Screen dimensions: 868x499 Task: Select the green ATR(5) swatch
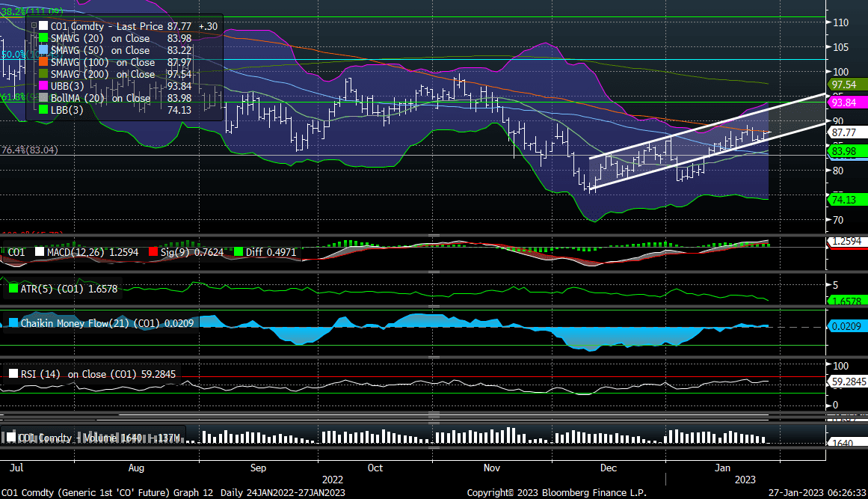(13, 289)
